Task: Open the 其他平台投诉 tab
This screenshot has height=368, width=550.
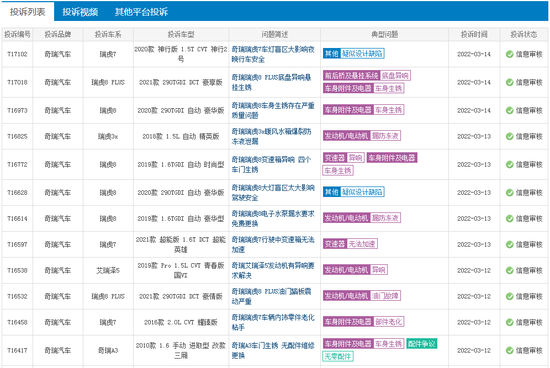Action: [x=141, y=12]
